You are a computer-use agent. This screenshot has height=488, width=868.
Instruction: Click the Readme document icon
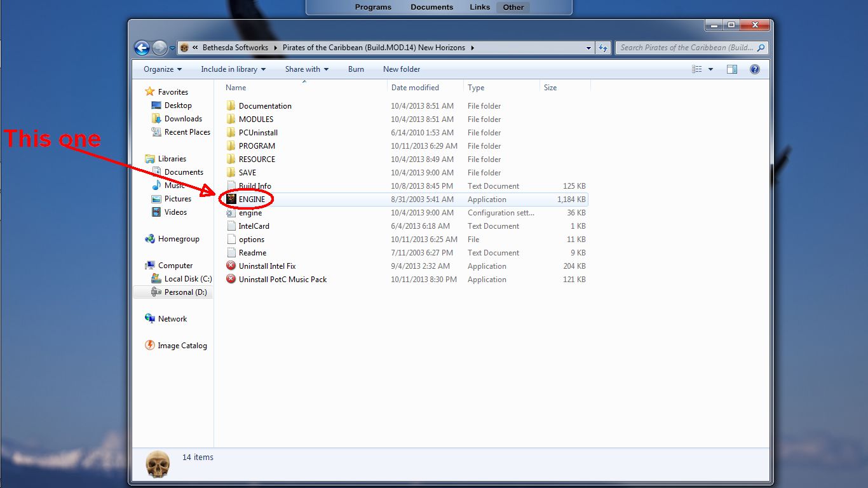coord(231,252)
